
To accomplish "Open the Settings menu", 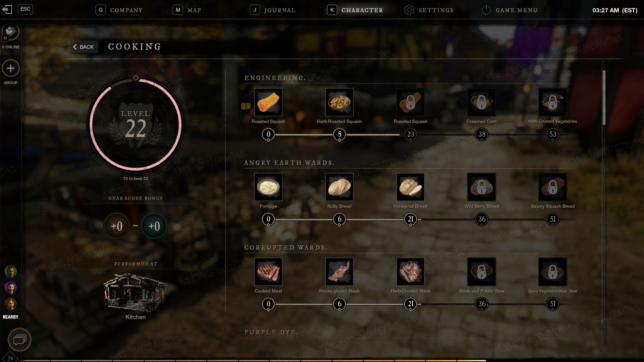I will [429, 10].
